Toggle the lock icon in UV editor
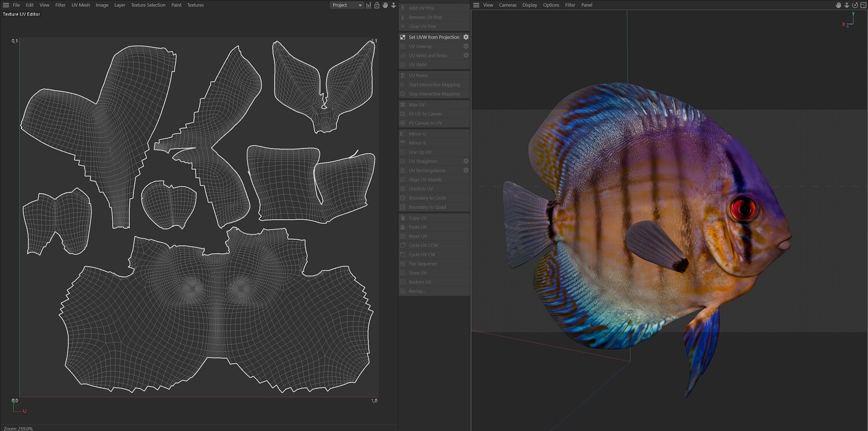 377,5
